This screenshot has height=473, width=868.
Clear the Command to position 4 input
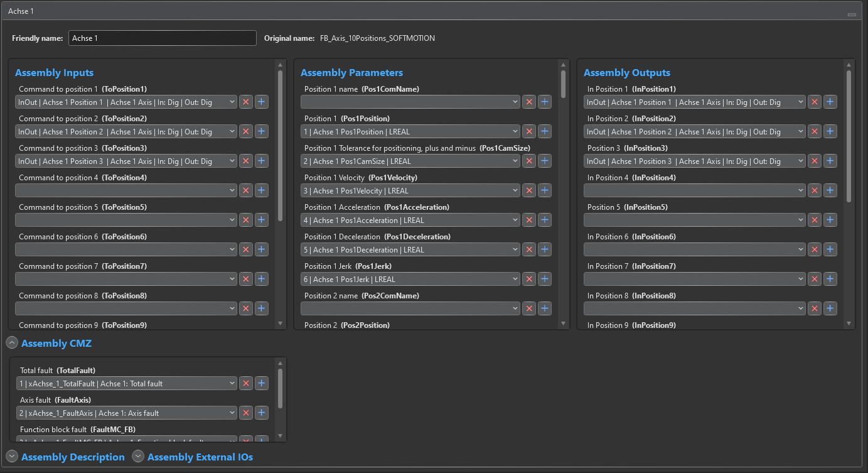point(246,190)
